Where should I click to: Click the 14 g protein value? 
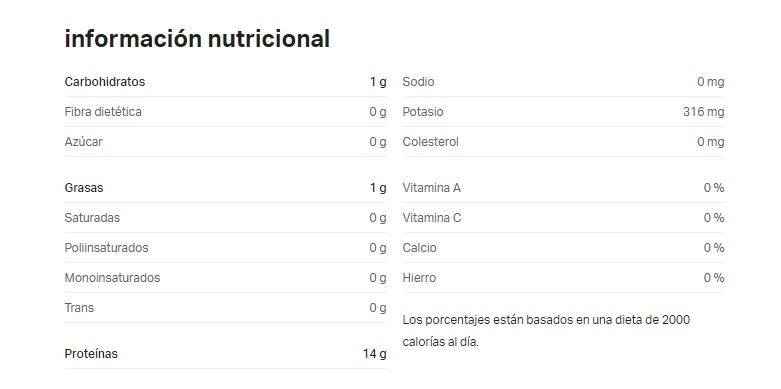tap(375, 354)
